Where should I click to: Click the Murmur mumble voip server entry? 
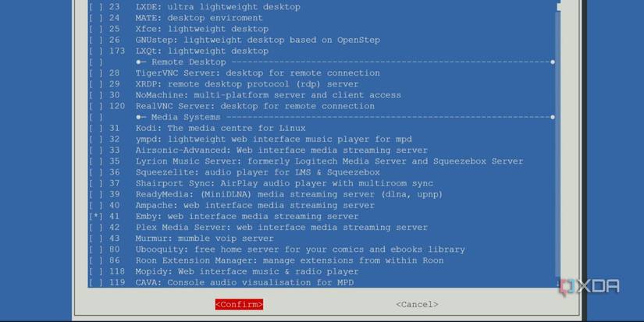321,239
